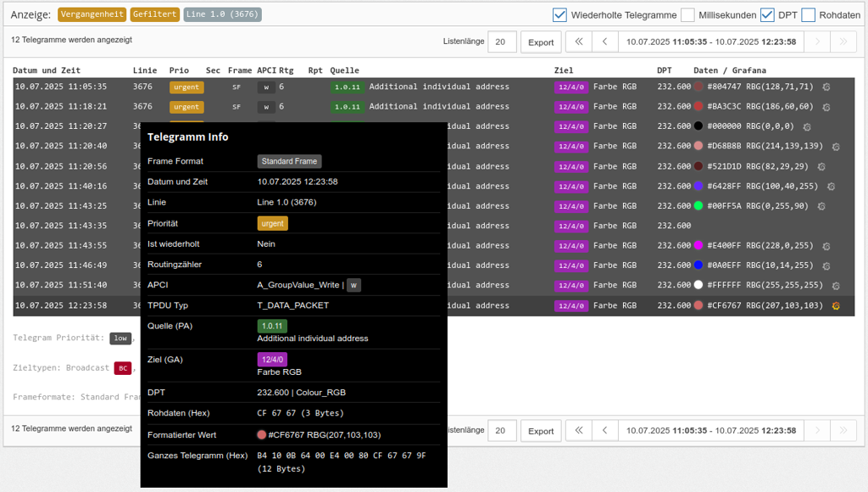Viewport: 868px width, 492px height.
Task: Click the 232.600 | Colour_RGB value in popup
Action: coord(301,392)
